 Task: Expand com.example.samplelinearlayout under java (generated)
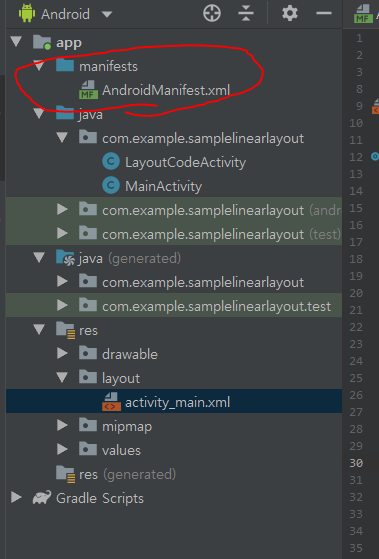tap(62, 282)
